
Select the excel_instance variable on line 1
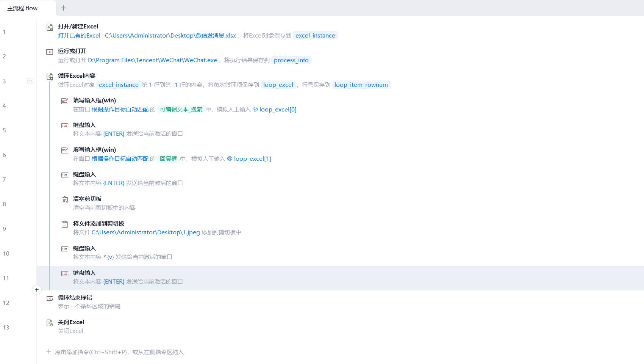click(x=315, y=36)
